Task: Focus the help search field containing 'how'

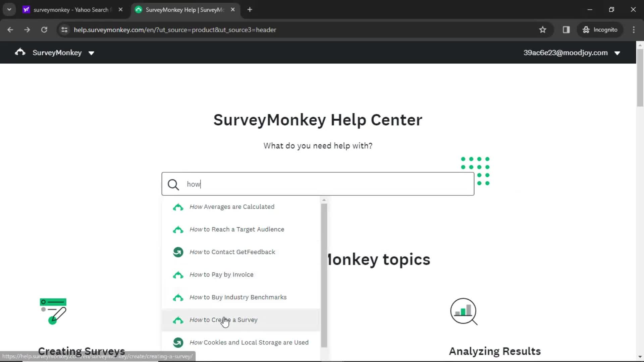Action: pyautogui.click(x=318, y=184)
